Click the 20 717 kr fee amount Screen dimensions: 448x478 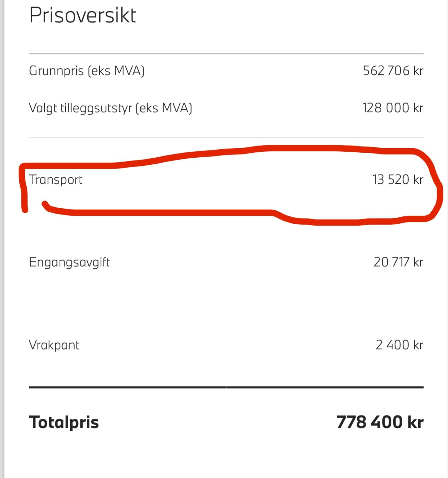tap(399, 262)
